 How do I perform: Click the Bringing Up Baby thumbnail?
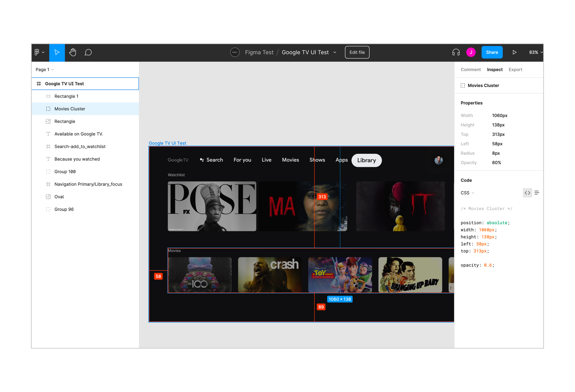[x=410, y=275]
